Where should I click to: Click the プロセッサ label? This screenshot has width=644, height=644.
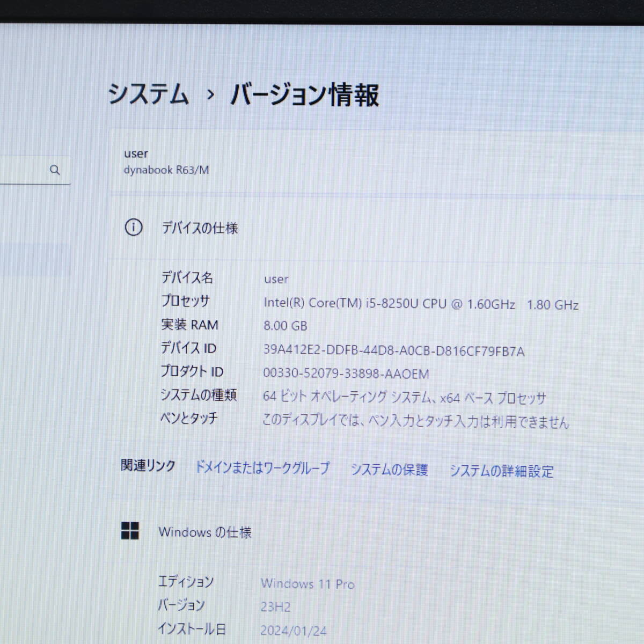(x=186, y=301)
